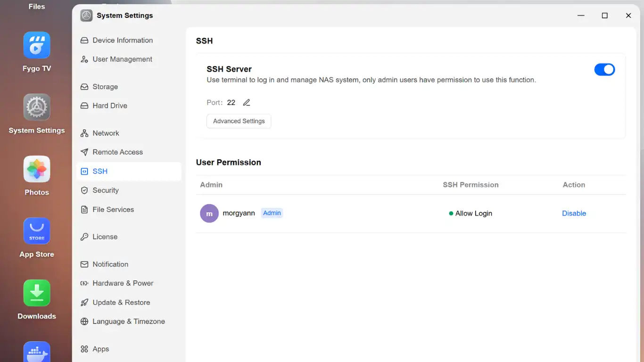The width and height of the screenshot is (644, 362).
Task: Open File Services settings
Action: click(x=129, y=210)
